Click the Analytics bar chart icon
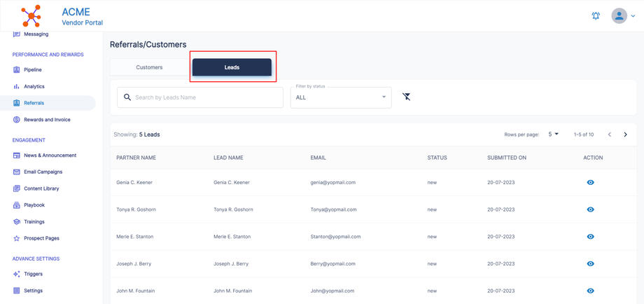 [x=16, y=87]
